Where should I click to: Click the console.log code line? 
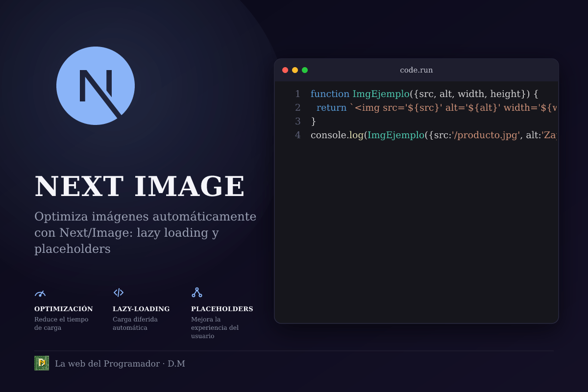tap(434, 135)
